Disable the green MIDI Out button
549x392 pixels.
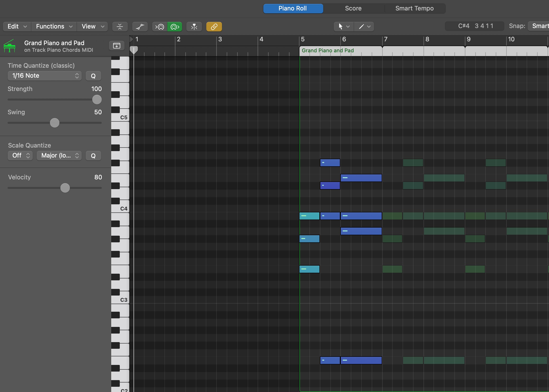(174, 27)
